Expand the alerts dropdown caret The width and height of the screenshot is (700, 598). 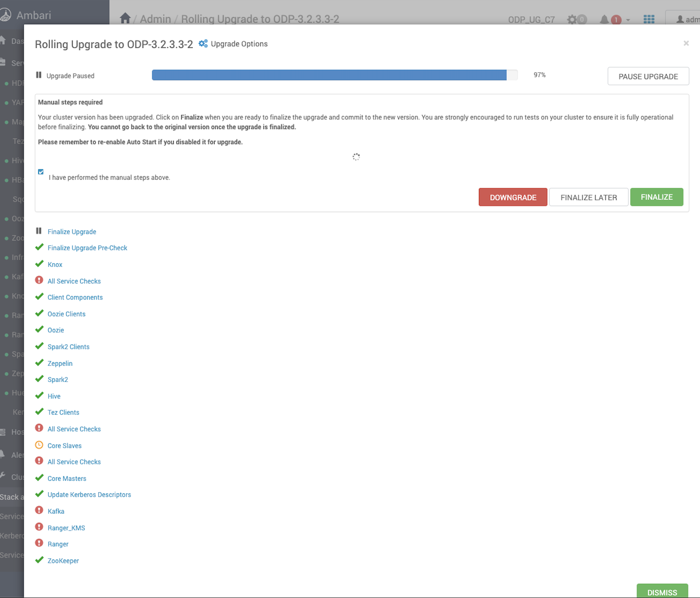click(x=628, y=20)
